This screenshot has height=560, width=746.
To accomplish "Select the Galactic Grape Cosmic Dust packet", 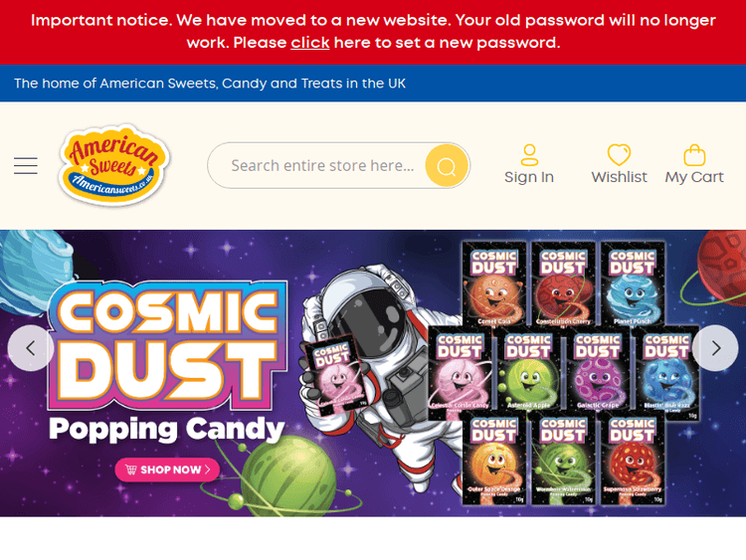I will tap(598, 368).
